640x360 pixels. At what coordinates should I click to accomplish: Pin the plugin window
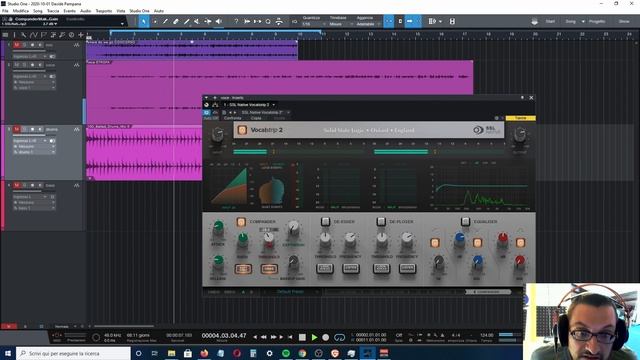tap(522, 98)
